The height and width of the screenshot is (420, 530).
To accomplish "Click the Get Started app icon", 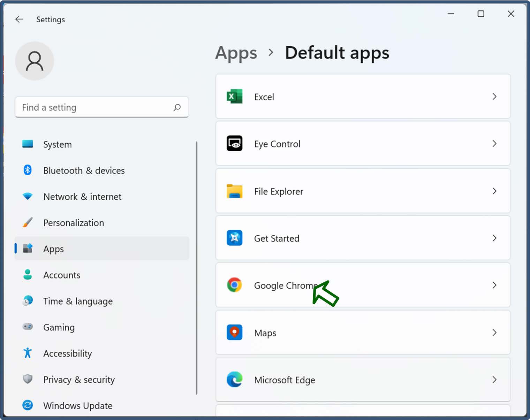I will pos(234,238).
